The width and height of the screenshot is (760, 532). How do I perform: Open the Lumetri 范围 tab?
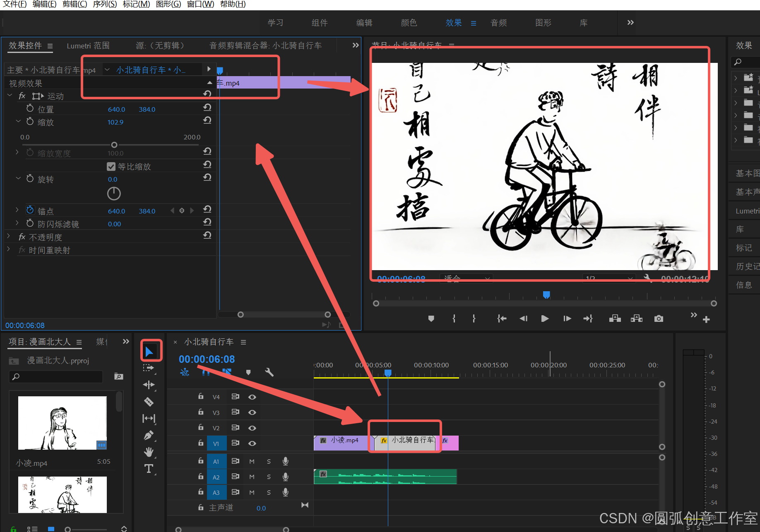pos(88,46)
